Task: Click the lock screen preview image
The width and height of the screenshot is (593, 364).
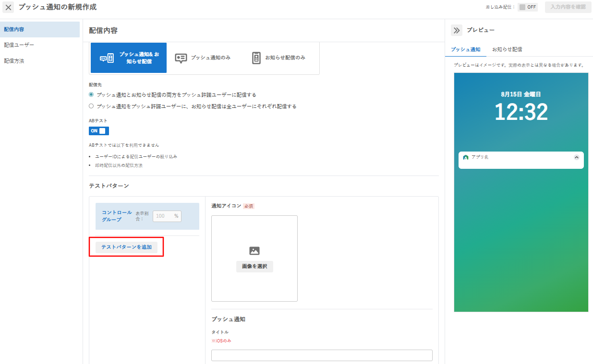Action: pos(521,192)
